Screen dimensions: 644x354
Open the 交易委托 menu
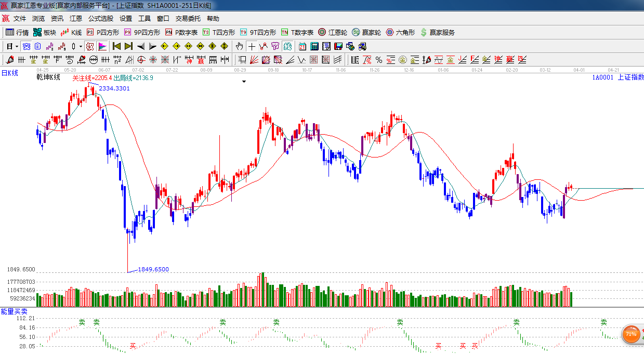point(188,18)
